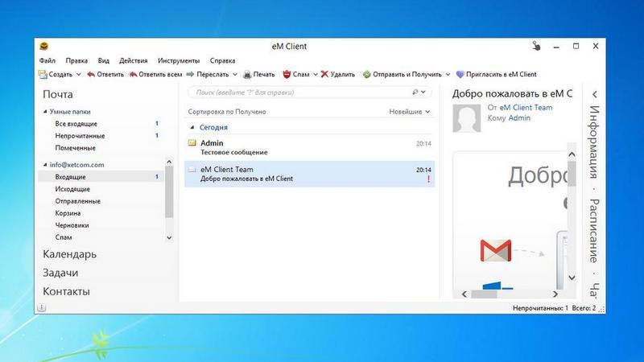644x362 pixels.
Task: Click the read envelope icon beside eM Client Team
Action: (192, 169)
